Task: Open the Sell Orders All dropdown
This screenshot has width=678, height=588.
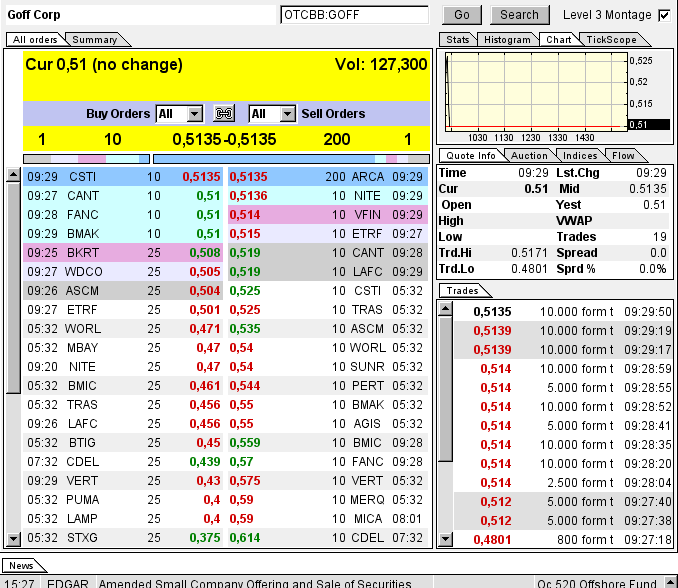Action: click(272, 114)
